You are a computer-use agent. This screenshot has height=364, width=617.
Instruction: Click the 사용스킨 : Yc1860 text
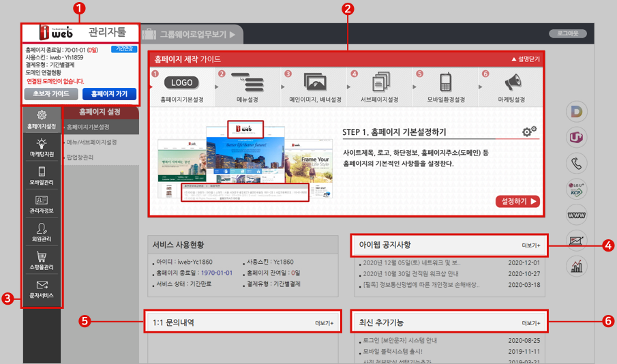click(x=270, y=262)
